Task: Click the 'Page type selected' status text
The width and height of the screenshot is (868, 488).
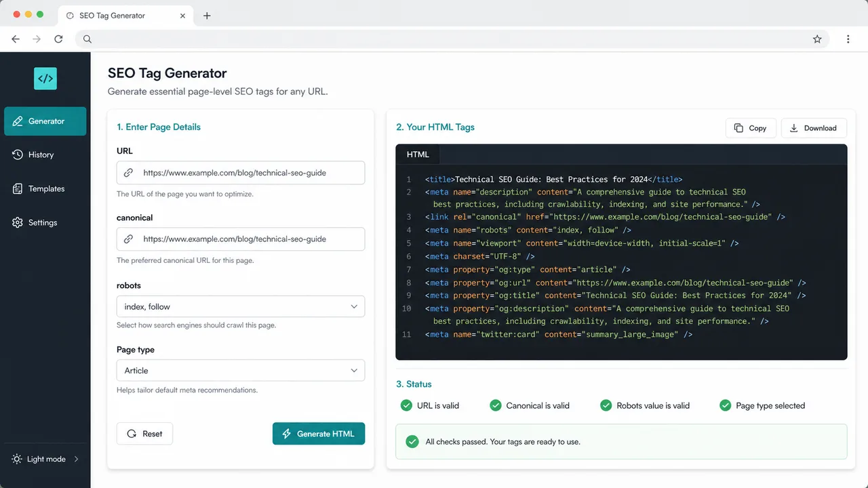Action: pyautogui.click(x=770, y=406)
